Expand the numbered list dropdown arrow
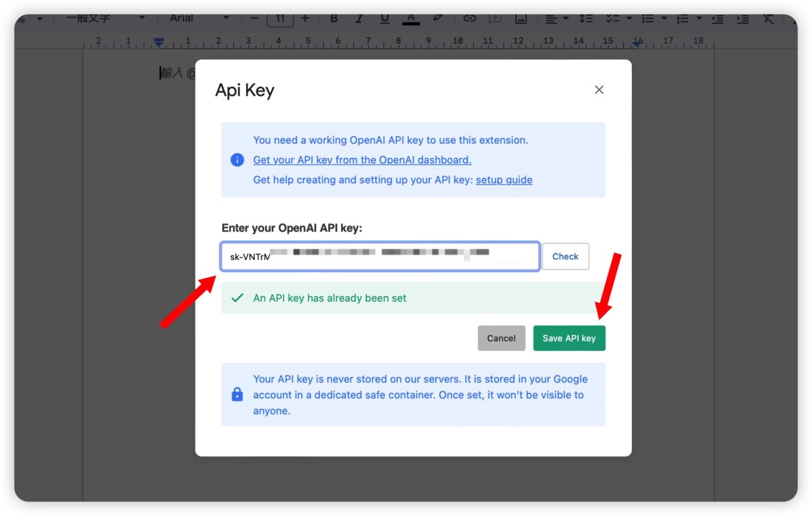 coord(698,18)
